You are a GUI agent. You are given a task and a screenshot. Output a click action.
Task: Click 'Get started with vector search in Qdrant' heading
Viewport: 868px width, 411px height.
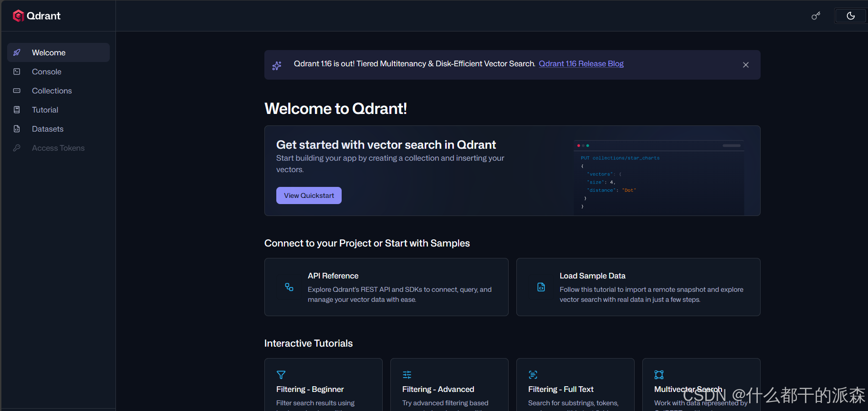point(386,144)
